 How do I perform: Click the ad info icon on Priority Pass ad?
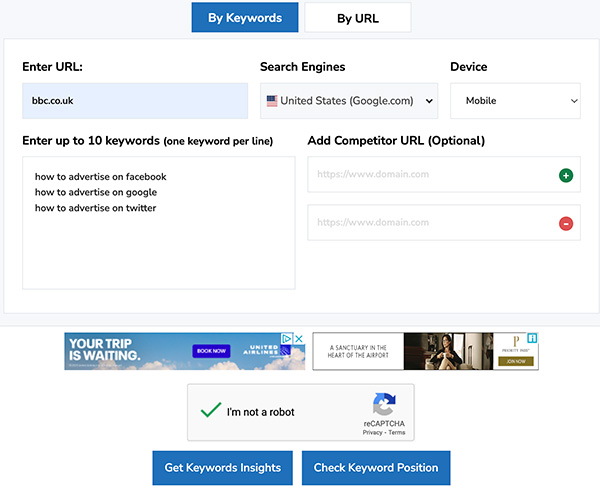click(x=532, y=338)
